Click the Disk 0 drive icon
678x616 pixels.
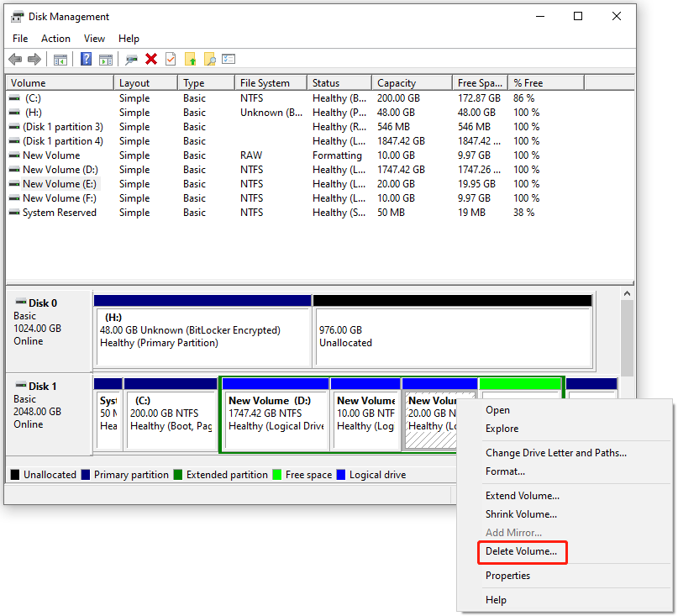pos(21,302)
